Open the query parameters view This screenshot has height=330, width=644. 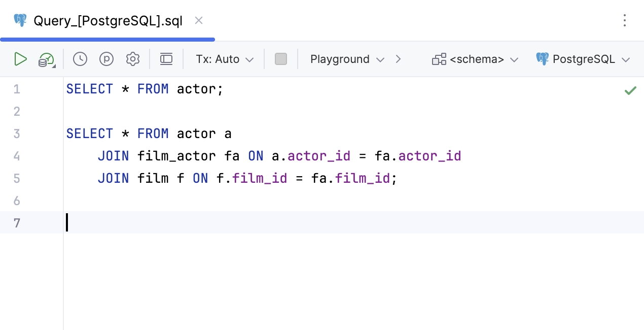coord(106,59)
